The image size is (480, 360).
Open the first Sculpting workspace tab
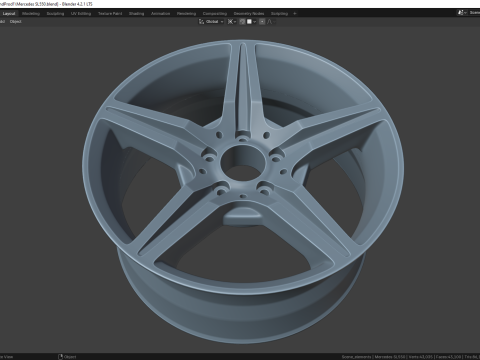click(55, 14)
